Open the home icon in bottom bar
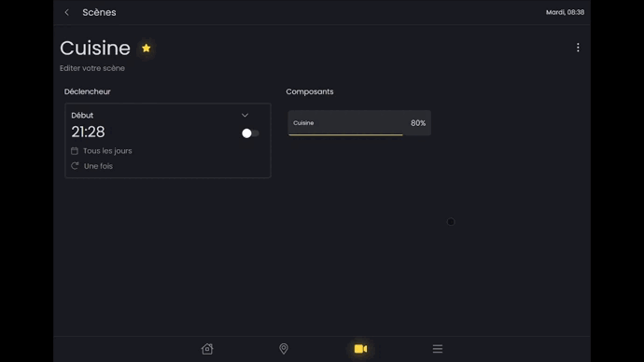644x362 pixels. [207, 349]
